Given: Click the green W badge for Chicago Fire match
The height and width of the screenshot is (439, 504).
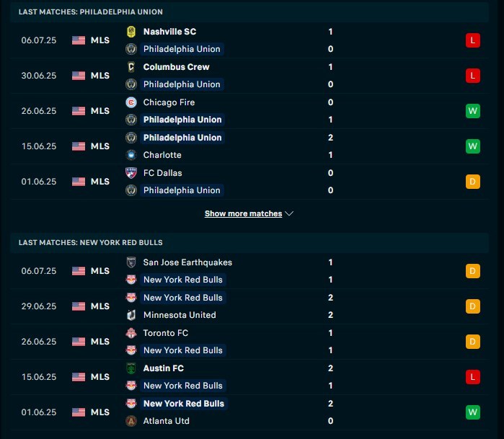Looking at the screenshot, I should (x=472, y=111).
